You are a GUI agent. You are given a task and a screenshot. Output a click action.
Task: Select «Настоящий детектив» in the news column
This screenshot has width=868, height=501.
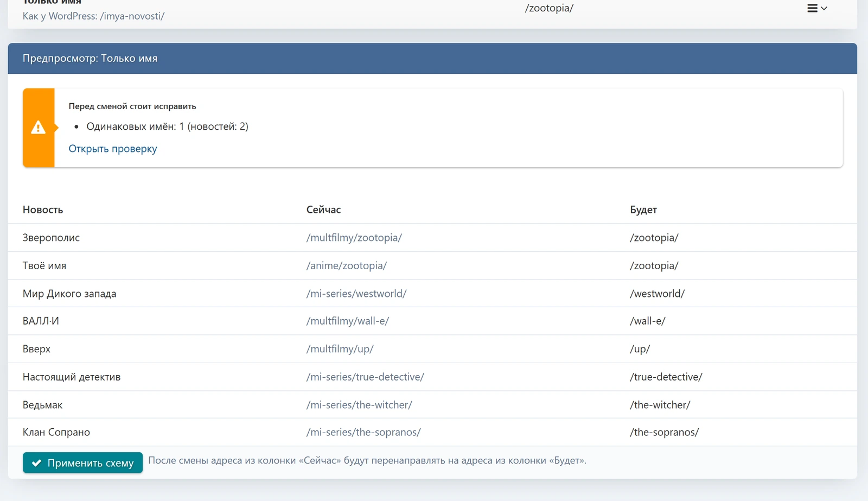click(72, 377)
